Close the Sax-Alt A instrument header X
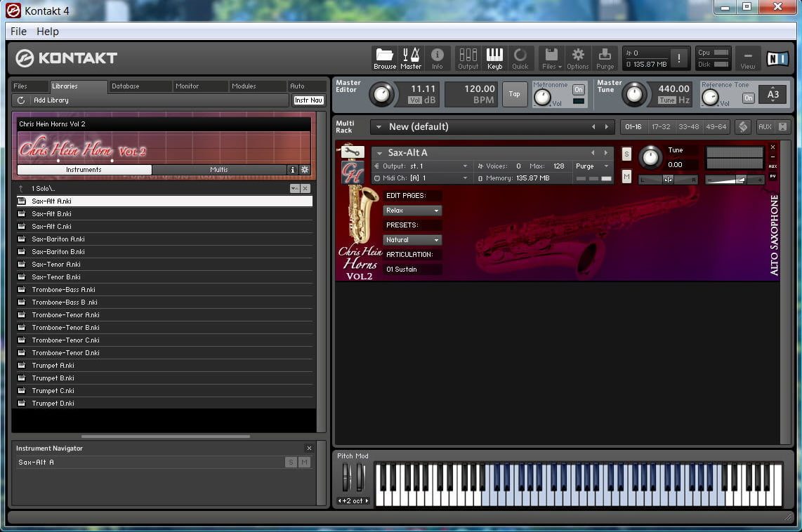 (x=773, y=147)
